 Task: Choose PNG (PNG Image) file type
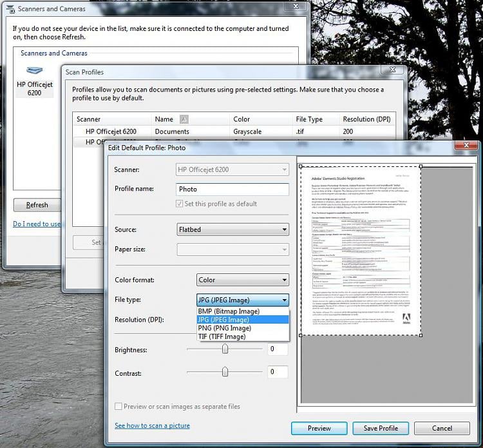[243, 328]
